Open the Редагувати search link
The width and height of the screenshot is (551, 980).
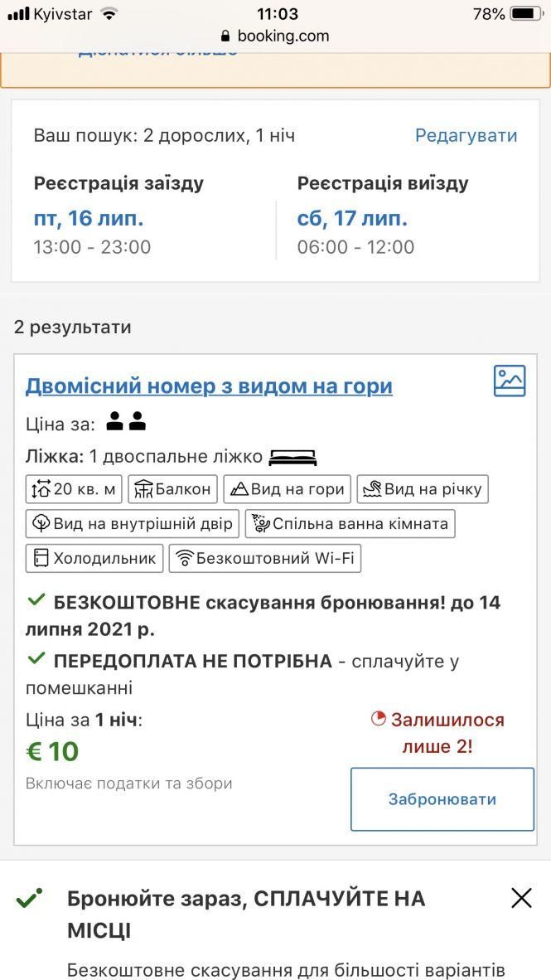click(x=466, y=136)
